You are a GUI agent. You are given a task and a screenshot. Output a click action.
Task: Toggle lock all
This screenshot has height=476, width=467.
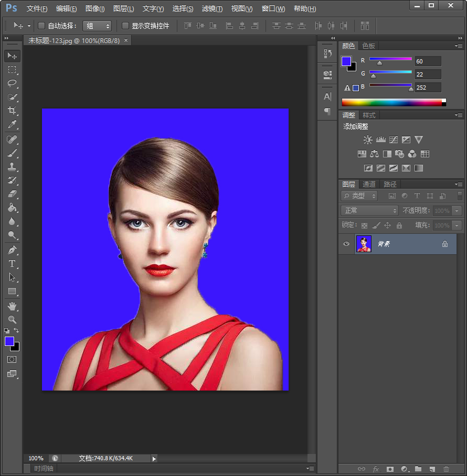pos(399,225)
